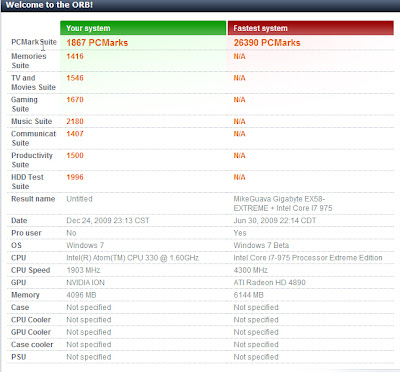Click the Communications Suite score 1407
This screenshot has width=400, height=372.
(x=75, y=134)
